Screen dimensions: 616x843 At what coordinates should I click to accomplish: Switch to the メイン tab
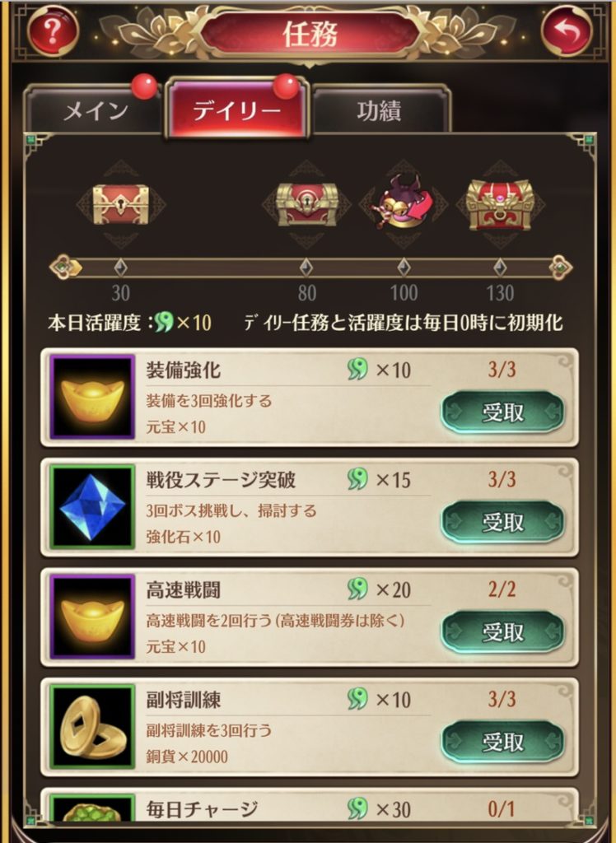[x=96, y=111]
